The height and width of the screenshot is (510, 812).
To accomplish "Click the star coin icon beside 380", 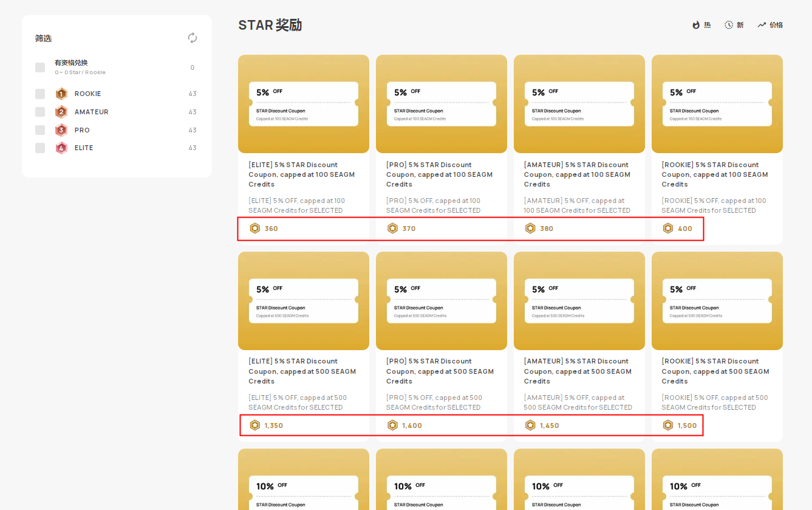I will (531, 229).
